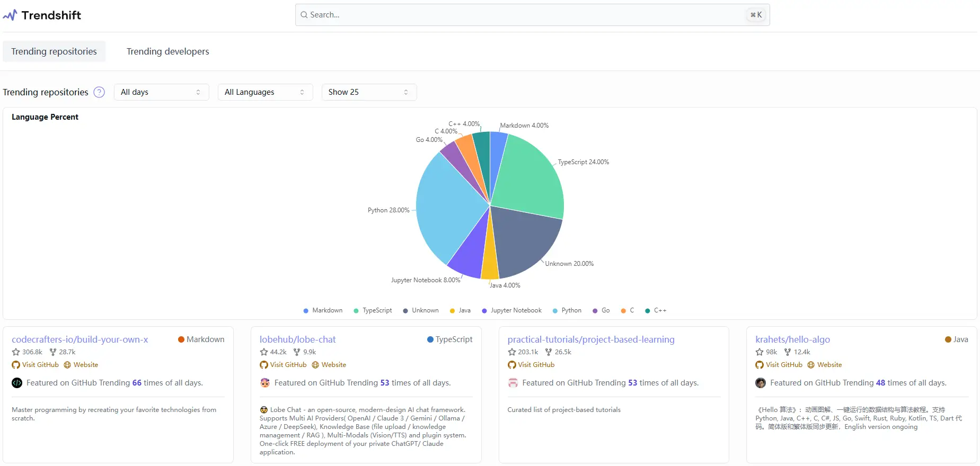
Task: Click the Trendshift logo icon
Action: (10, 15)
